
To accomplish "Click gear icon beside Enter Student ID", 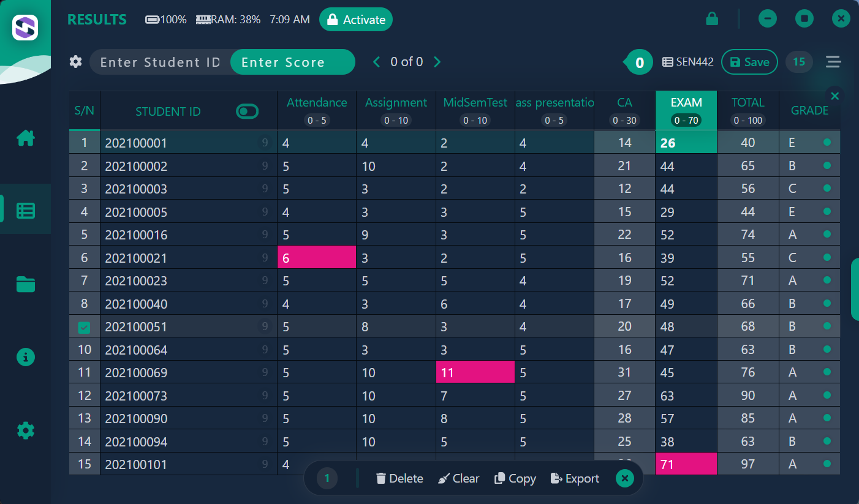I will pyautogui.click(x=75, y=62).
